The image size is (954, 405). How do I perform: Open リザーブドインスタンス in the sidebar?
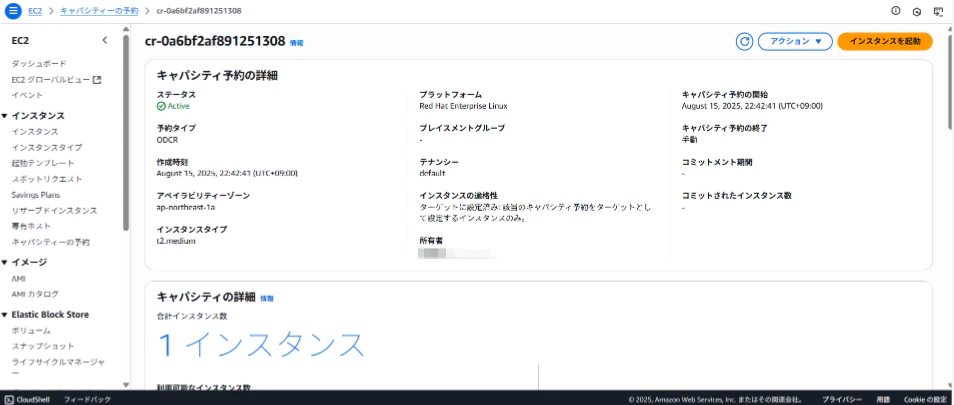tap(54, 210)
